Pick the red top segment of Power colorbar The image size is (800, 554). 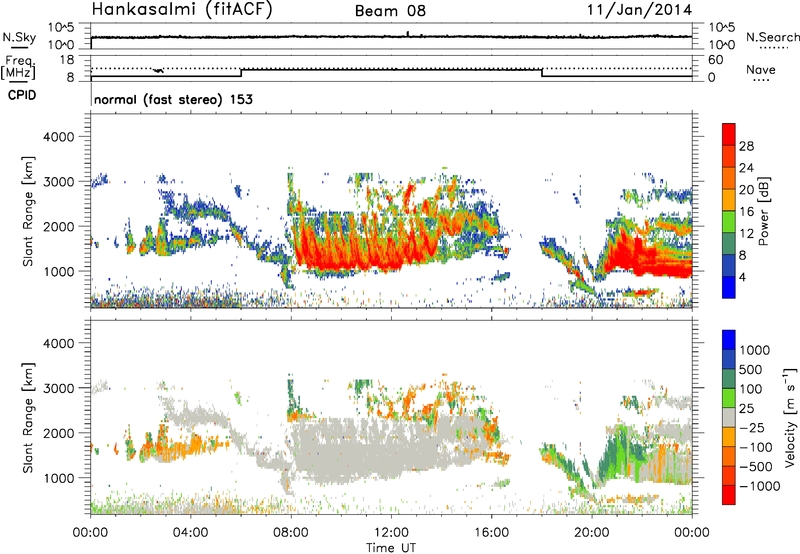click(729, 134)
